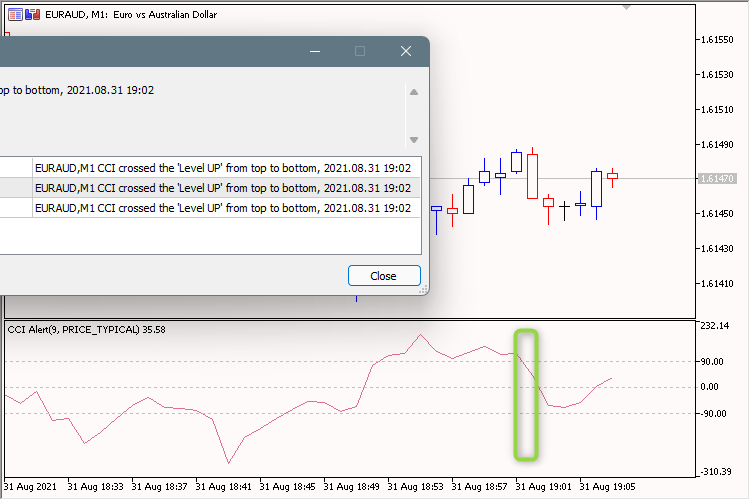Click the resize grip of alert dialog
Viewport: 750px width, 500px height.
(423, 289)
